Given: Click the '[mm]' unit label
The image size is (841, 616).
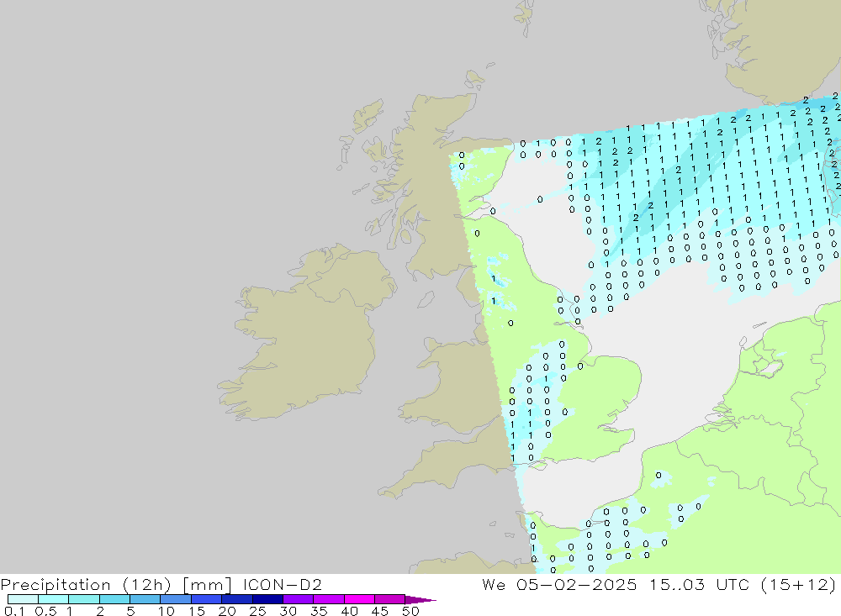Looking at the screenshot, I should (x=208, y=584).
